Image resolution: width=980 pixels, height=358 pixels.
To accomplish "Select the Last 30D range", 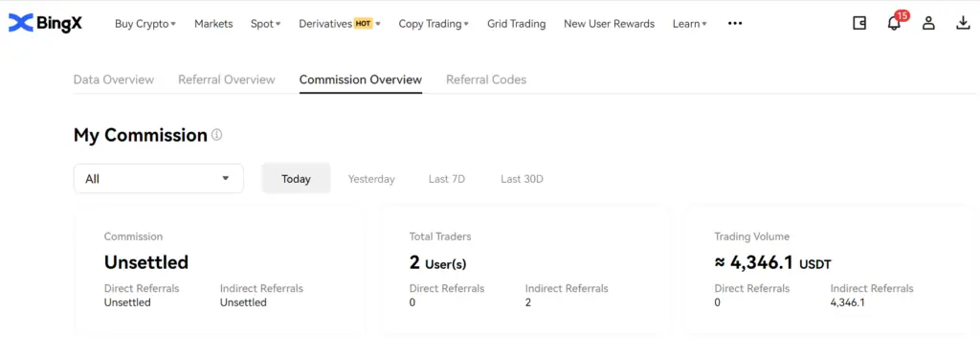I will tap(522, 179).
